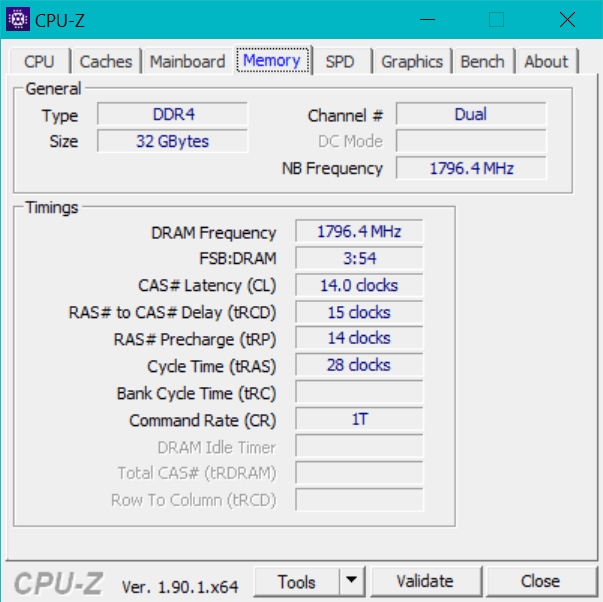Click the empty DRAM Idle Timer field
The width and height of the screenshot is (603, 602).
click(359, 446)
